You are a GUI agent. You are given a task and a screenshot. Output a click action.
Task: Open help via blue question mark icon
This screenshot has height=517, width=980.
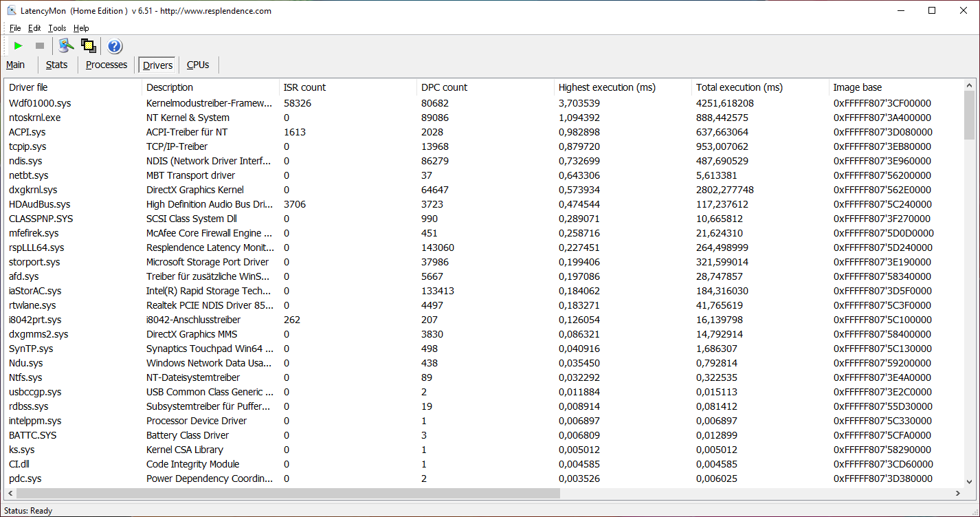(115, 46)
